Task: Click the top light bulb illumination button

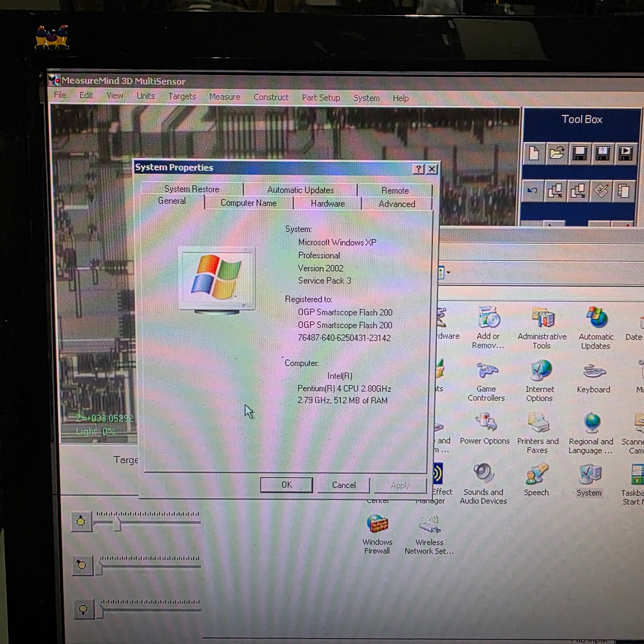Action: [x=81, y=521]
